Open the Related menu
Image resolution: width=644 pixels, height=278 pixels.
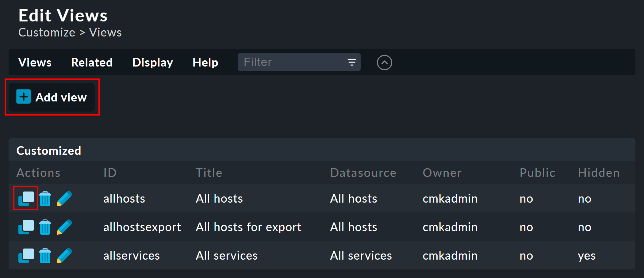tap(92, 62)
